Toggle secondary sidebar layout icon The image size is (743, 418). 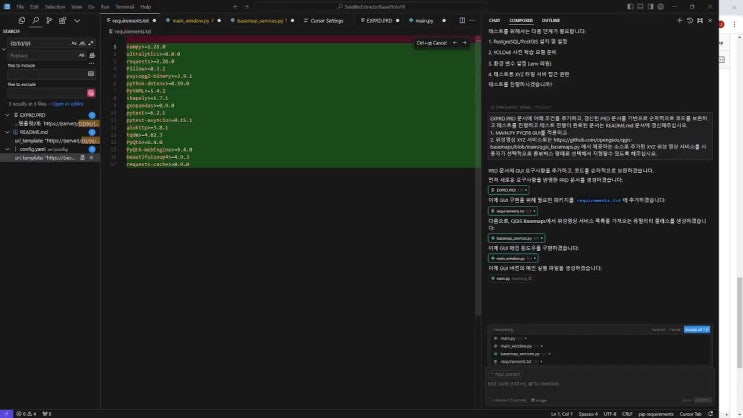pos(651,7)
